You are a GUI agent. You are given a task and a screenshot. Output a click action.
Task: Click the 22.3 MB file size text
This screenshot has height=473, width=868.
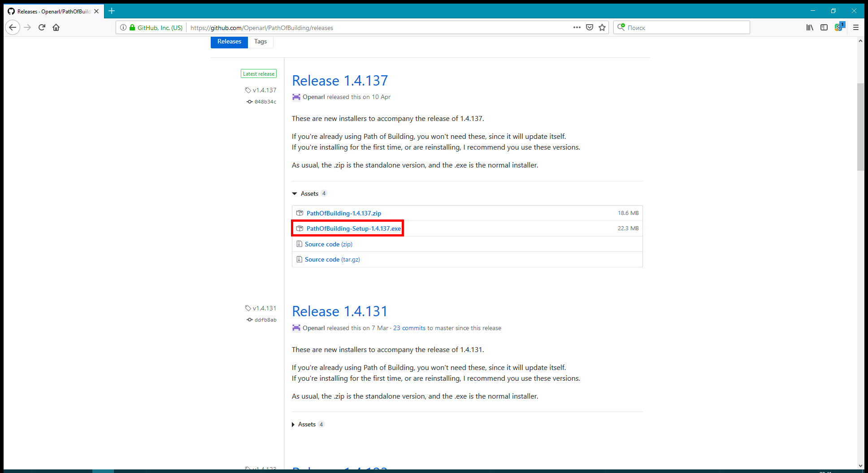point(628,228)
